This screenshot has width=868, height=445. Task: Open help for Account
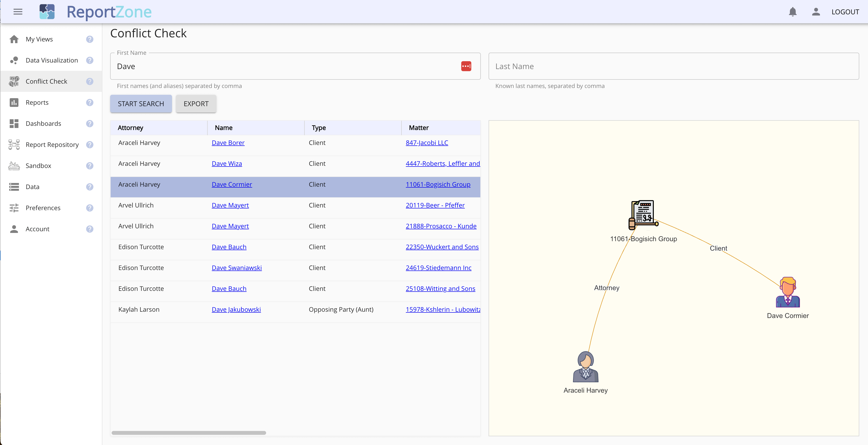pos(90,229)
